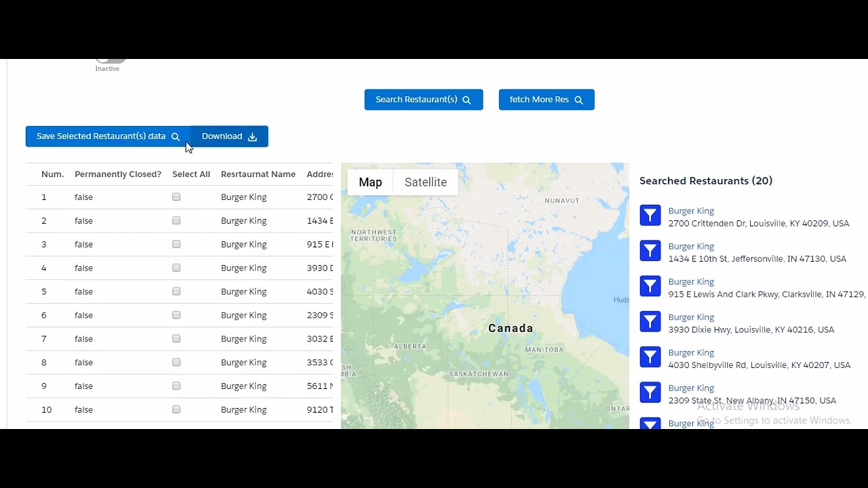Click the Num. column header

pos(52,174)
